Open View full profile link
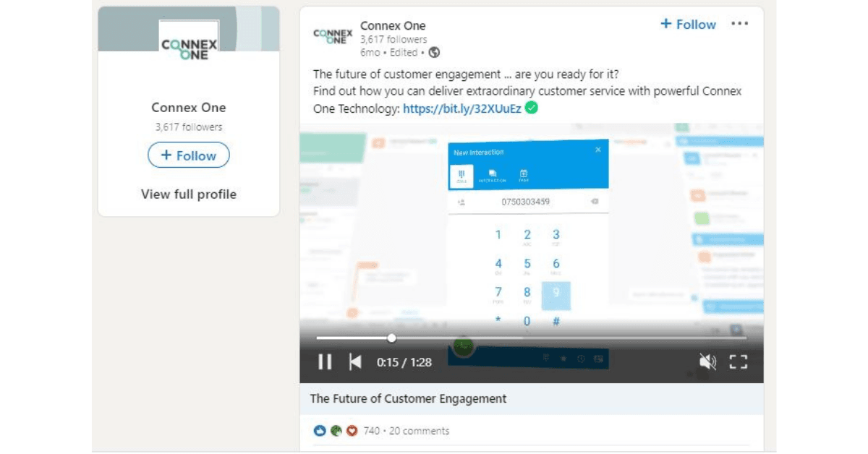The width and height of the screenshot is (868, 454). tap(189, 194)
